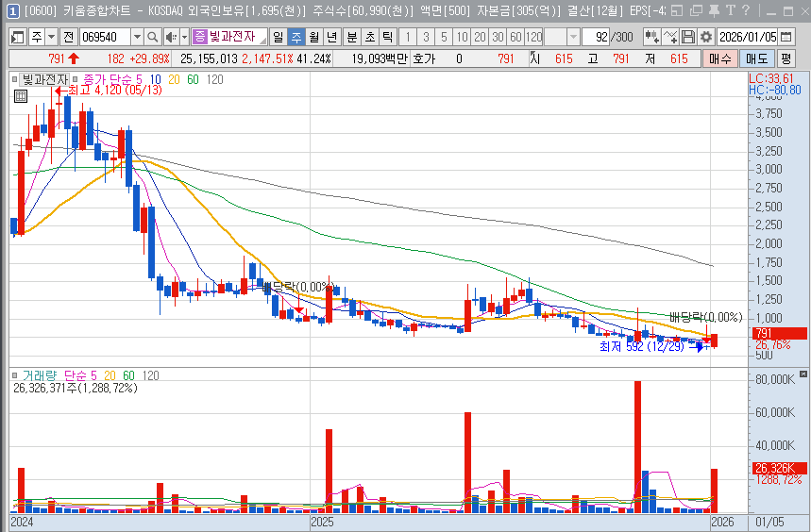Click the title bar T font icon
The image size is (811, 532).
click(x=731, y=10)
